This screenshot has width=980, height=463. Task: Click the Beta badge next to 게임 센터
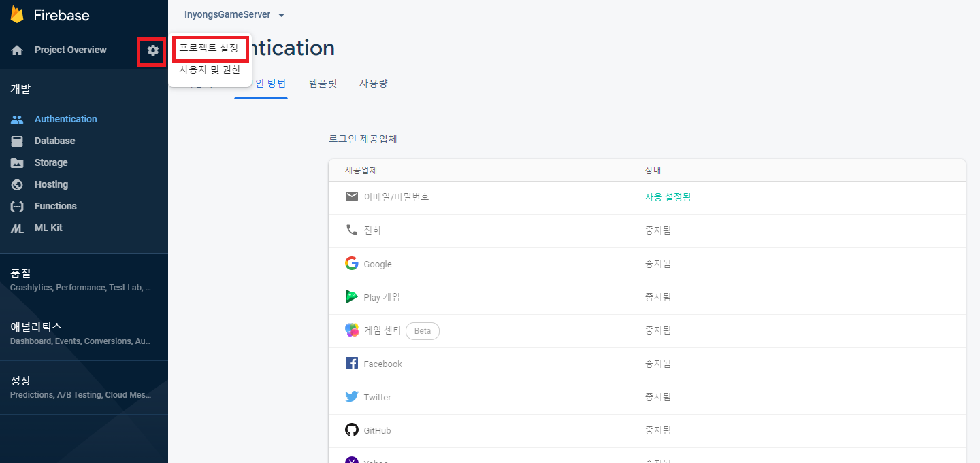[x=423, y=331]
